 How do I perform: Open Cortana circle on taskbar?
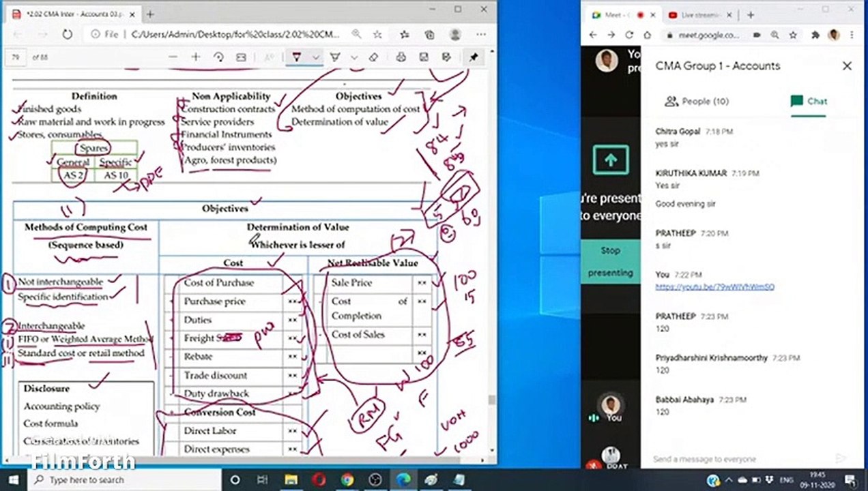pyautogui.click(x=235, y=480)
